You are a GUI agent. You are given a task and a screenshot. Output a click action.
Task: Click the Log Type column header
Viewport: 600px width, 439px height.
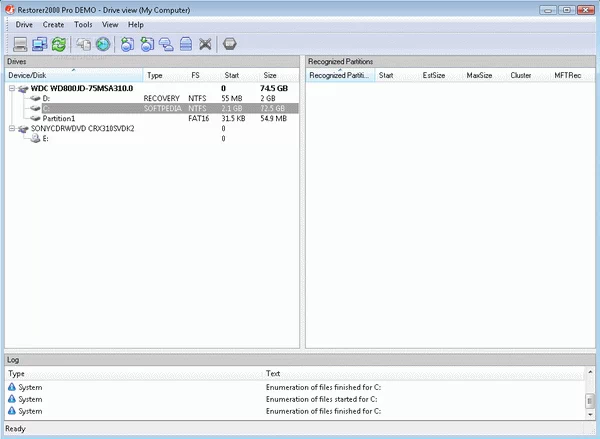coord(134,373)
